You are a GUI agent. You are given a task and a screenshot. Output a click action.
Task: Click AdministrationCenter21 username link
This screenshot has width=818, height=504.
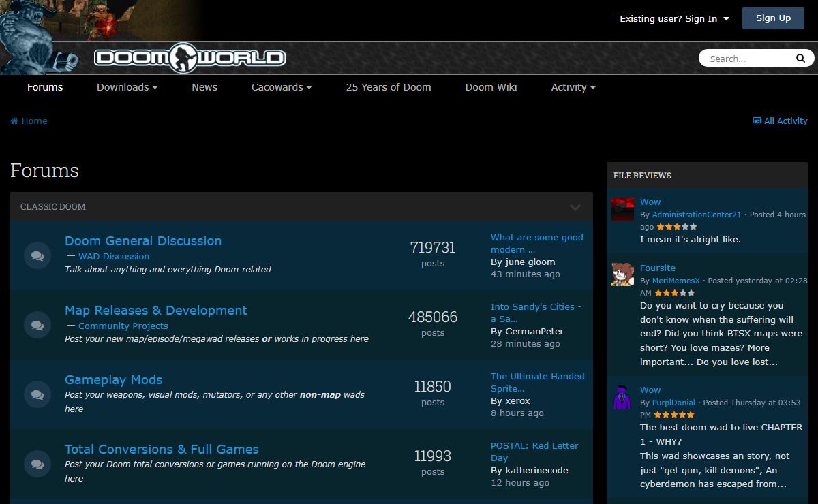(x=697, y=215)
